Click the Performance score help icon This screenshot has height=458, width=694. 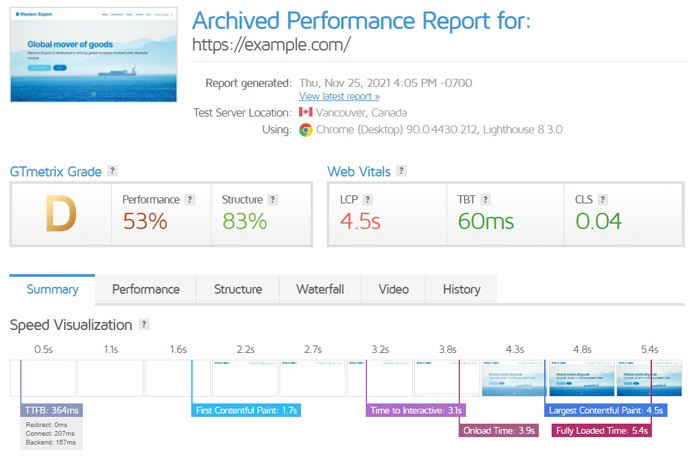[x=190, y=200]
